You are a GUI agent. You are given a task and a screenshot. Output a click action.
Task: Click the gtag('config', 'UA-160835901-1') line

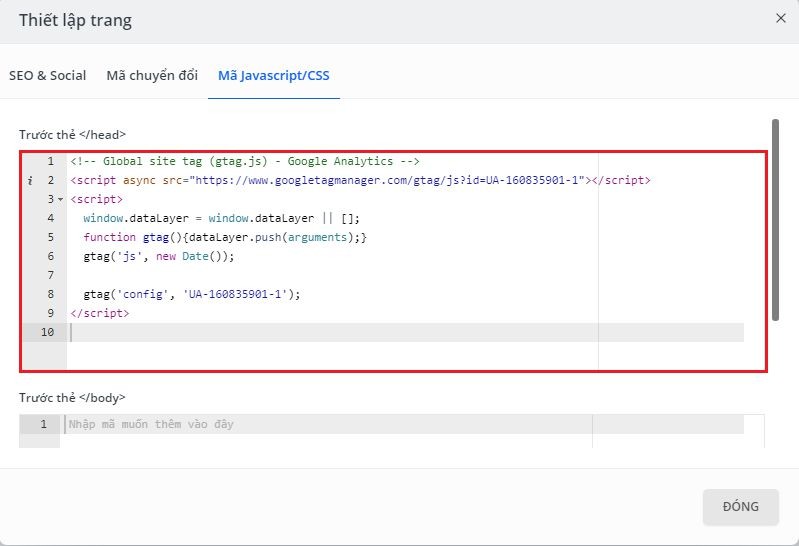pyautogui.click(x=192, y=294)
